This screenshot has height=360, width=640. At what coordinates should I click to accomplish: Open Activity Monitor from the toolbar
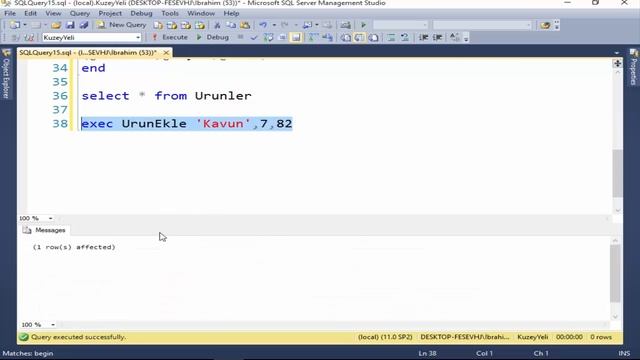[345, 25]
